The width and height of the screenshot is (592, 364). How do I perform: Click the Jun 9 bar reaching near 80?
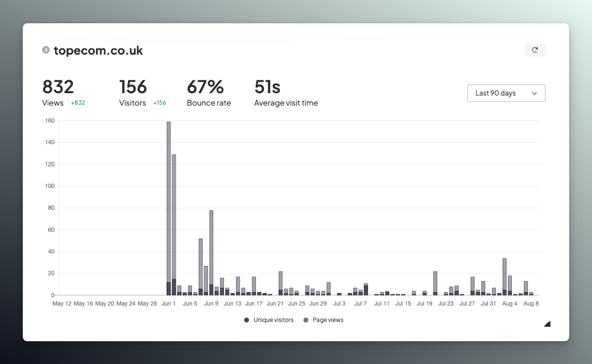click(211, 248)
